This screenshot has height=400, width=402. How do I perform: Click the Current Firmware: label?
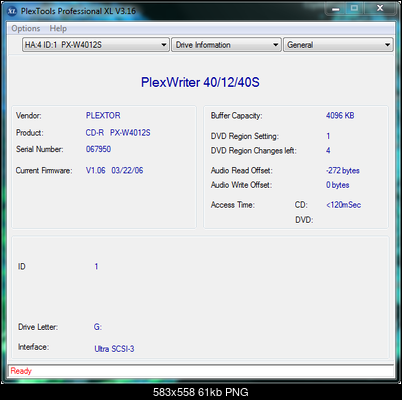(44, 170)
